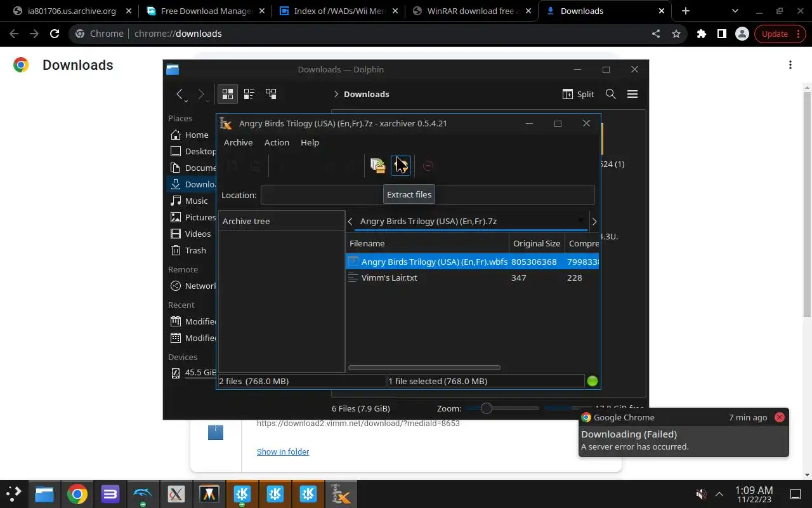Click the muted volume icon in system tray
This screenshot has width=812, height=508.
701,494
